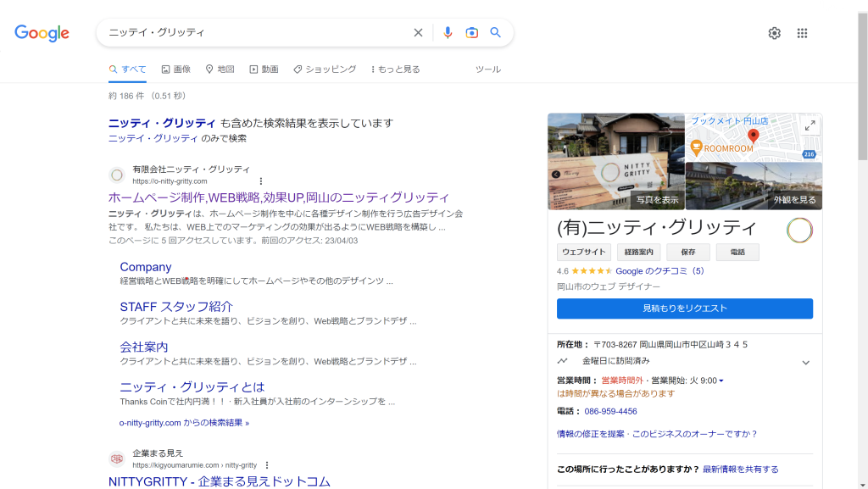Click the 企業まる見え site favicon

(x=117, y=458)
